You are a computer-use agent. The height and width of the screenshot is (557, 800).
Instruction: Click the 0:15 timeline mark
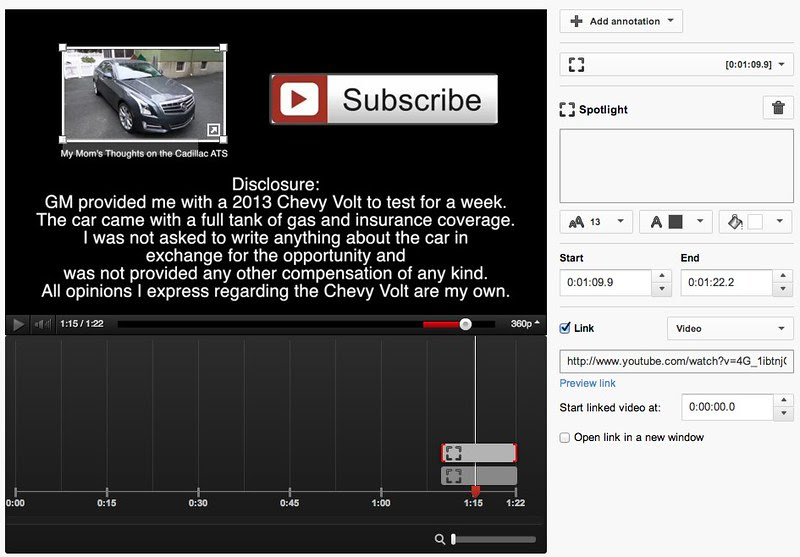(107, 503)
